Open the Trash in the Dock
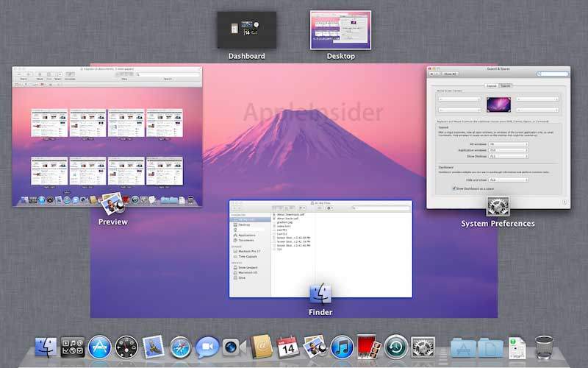 tap(545, 347)
